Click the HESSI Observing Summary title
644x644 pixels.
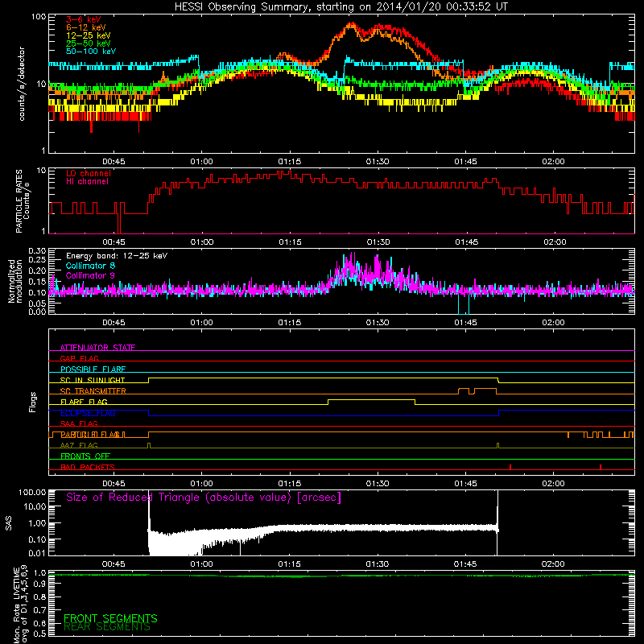(x=341, y=7)
